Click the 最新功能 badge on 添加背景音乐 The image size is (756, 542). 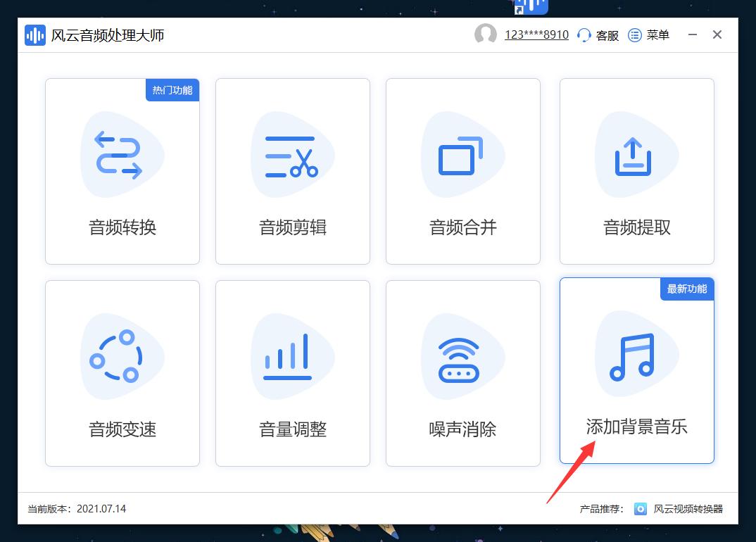(686, 289)
